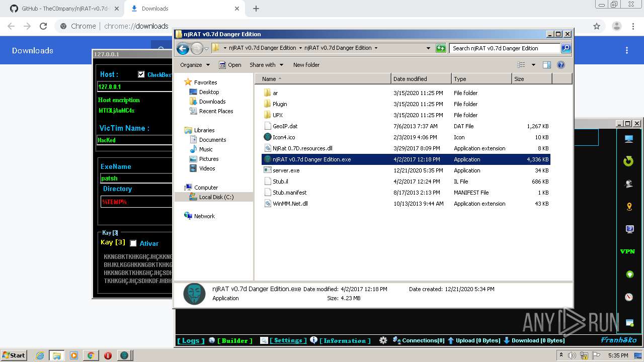Open the Logs tab in njRAT
This screenshot has height=362, width=644.
(191, 340)
